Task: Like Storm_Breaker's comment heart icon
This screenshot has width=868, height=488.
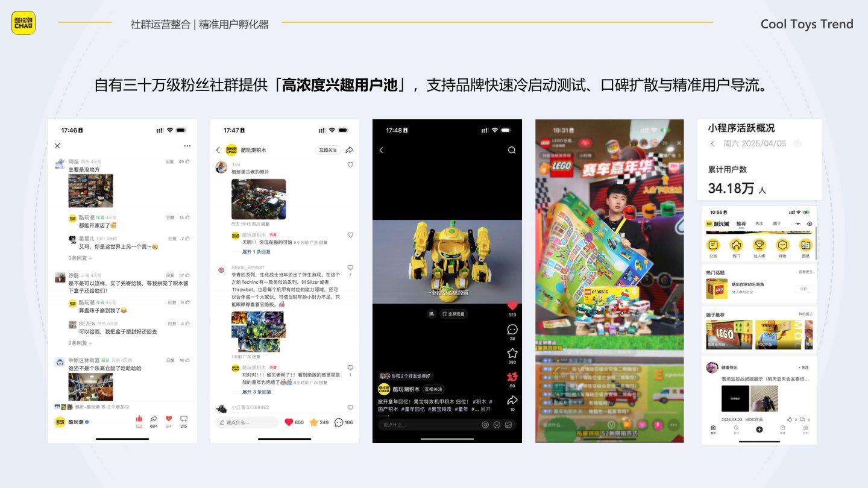Action: coord(350,267)
